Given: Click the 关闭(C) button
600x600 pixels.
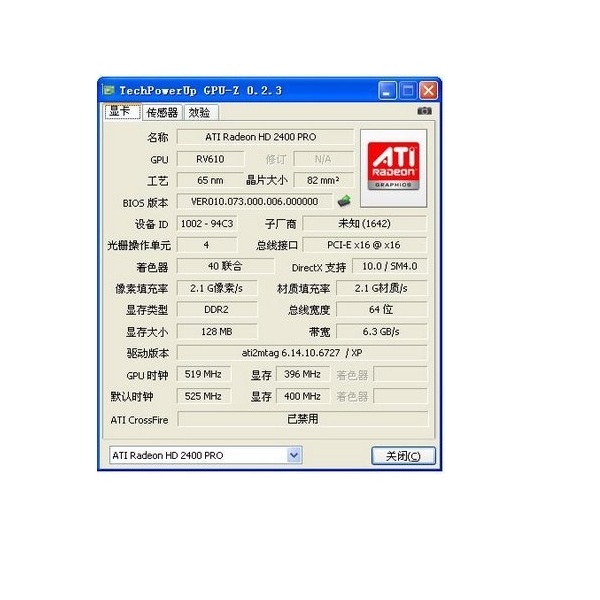Looking at the screenshot, I should 403,456.
